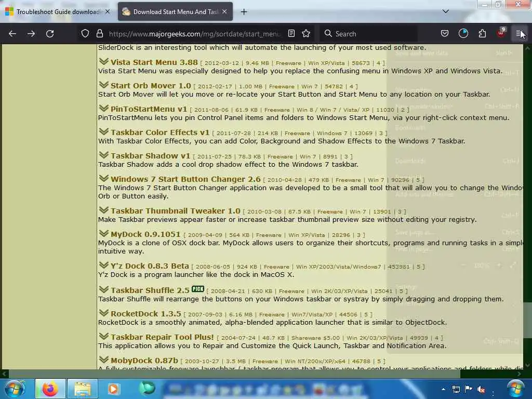Click download arrow beside Start Orb Mover
This screenshot has height=399, width=532.
pos(103,85)
